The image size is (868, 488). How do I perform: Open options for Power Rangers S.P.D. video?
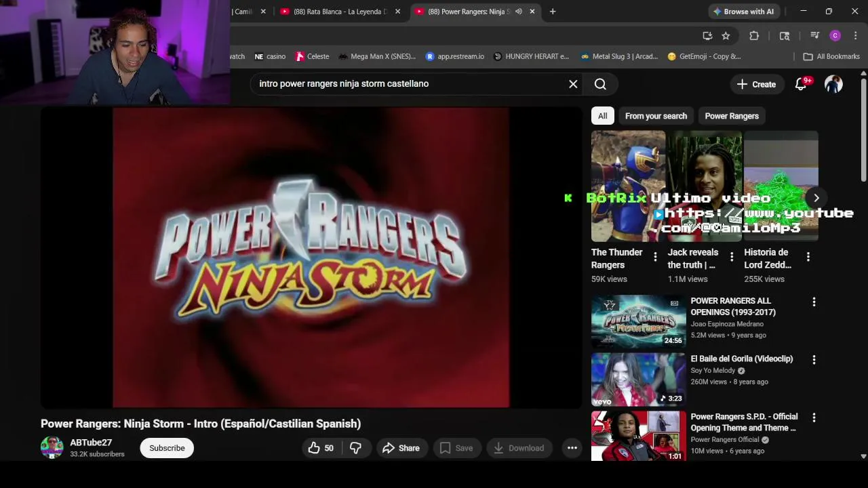(814, 418)
